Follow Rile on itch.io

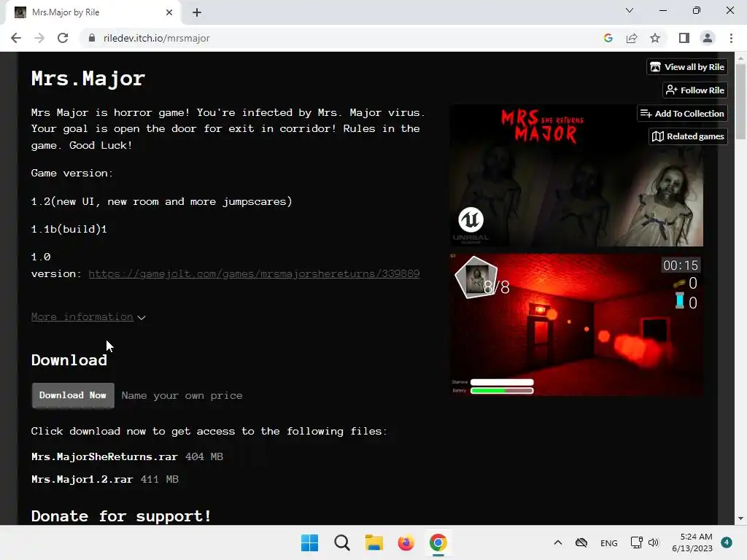click(695, 90)
